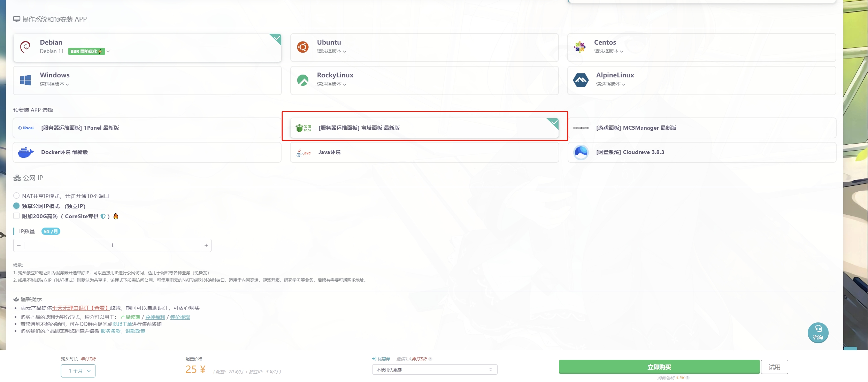Open the 七天无理由退订【查看】 link
868x382 pixels.
coord(81,308)
